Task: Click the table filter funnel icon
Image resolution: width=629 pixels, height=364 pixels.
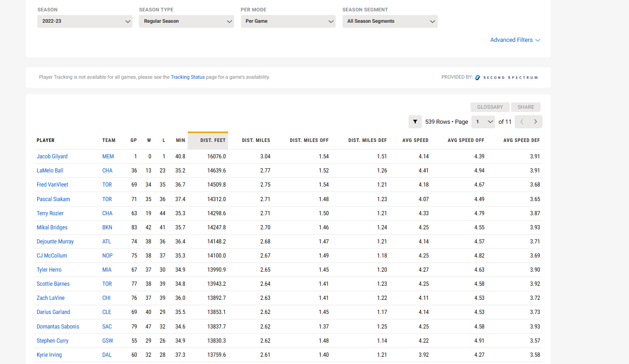Action: [415, 122]
